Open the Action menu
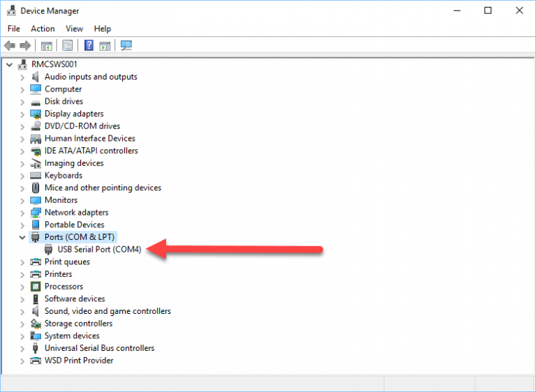Viewport: 536px width, 392px height. coord(43,29)
